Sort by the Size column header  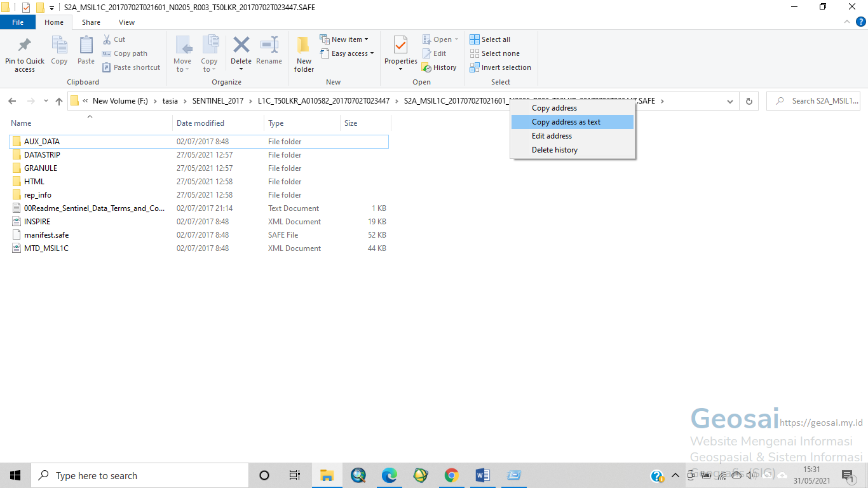click(x=365, y=123)
